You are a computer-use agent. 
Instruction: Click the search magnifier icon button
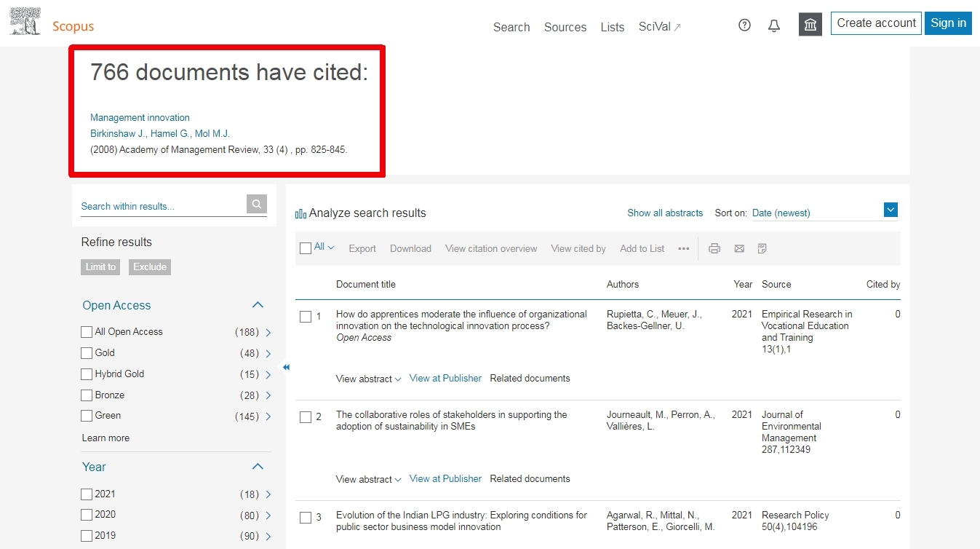pyautogui.click(x=257, y=205)
